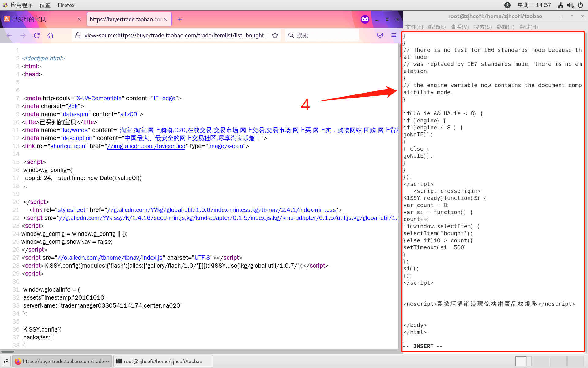Click the Firefox back arrow button
The image size is (588, 368).
pos(9,36)
